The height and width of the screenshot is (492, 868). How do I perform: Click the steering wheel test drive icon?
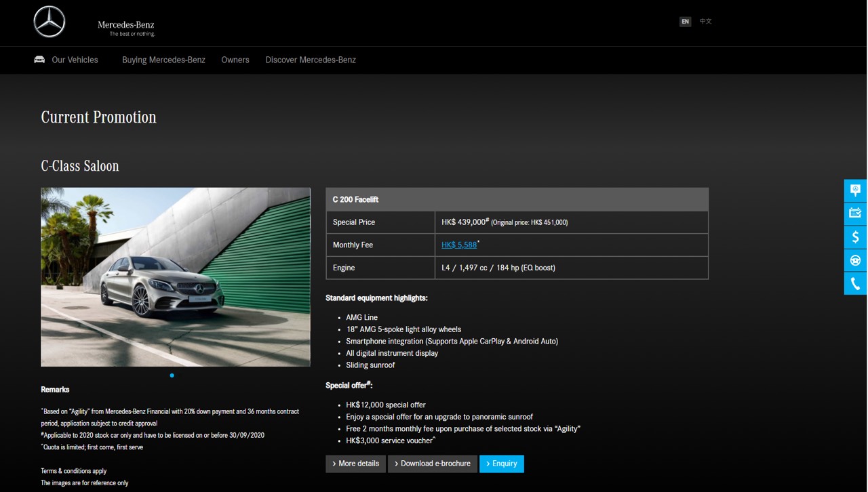click(855, 260)
